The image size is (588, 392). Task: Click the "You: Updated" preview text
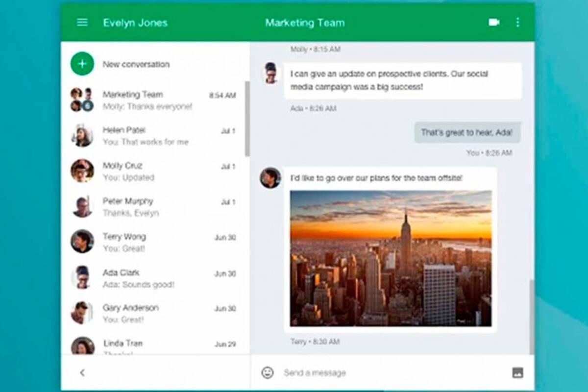point(128,177)
